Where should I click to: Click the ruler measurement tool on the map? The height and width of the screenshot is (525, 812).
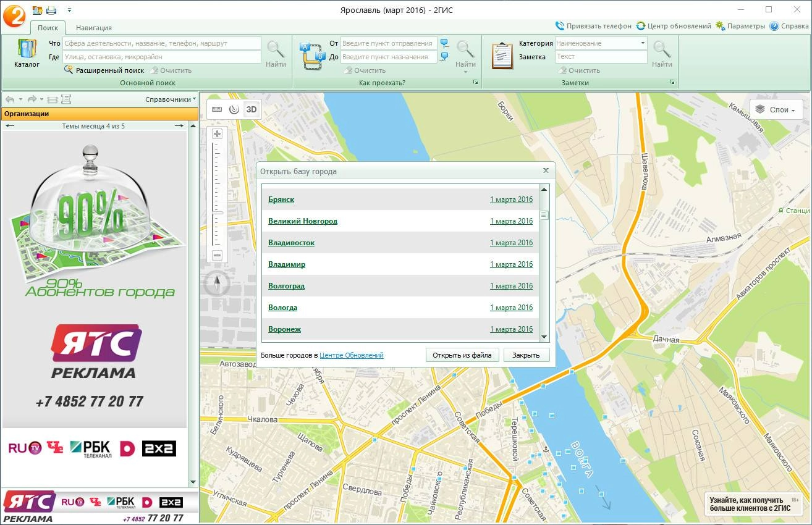(217, 109)
